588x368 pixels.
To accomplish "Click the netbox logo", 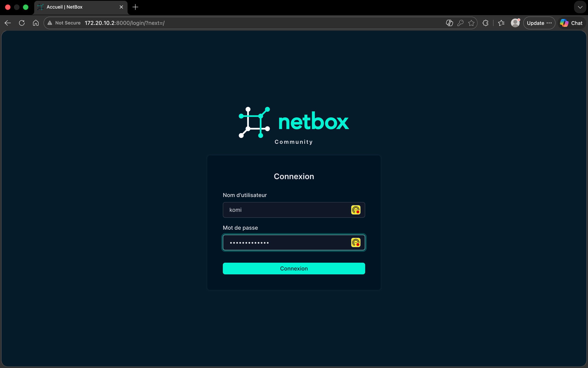I will coord(294,122).
